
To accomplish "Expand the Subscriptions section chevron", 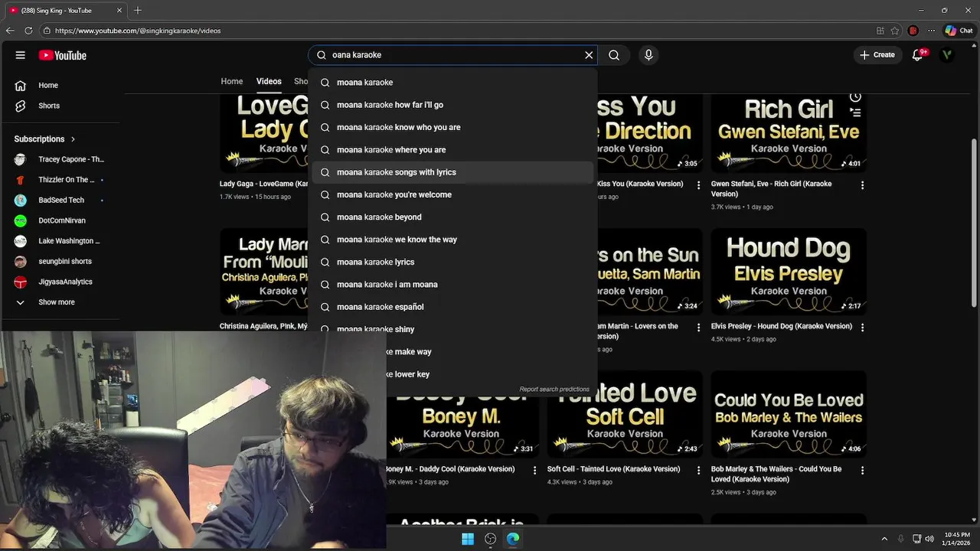I will [x=73, y=139].
